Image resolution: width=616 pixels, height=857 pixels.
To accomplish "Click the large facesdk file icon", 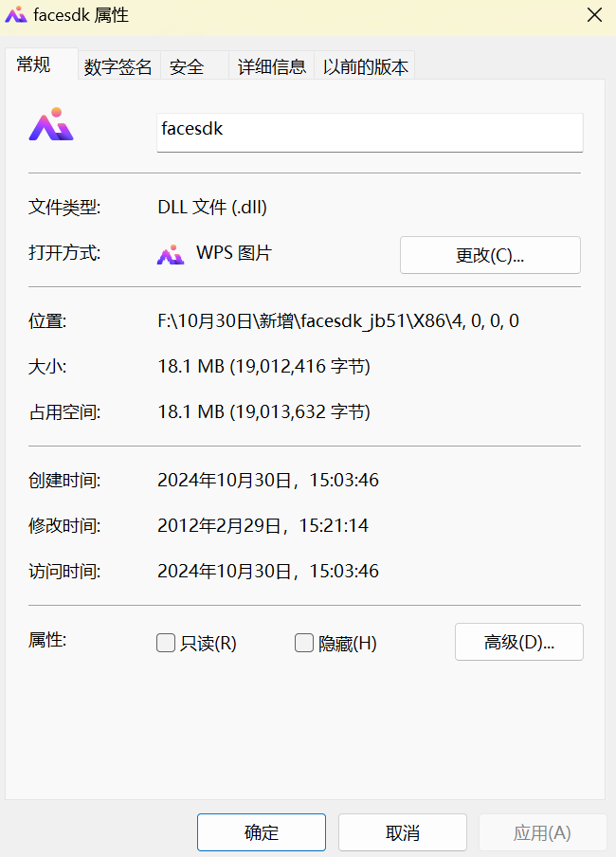I will 51,125.
